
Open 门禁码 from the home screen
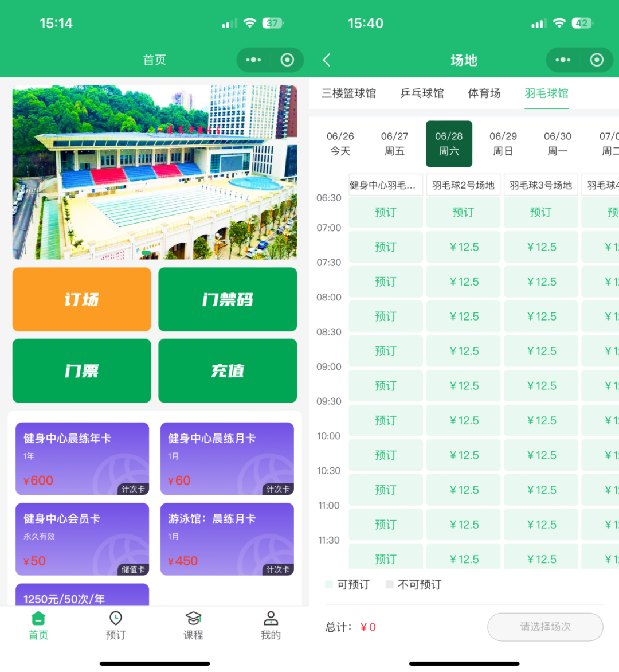point(228,299)
